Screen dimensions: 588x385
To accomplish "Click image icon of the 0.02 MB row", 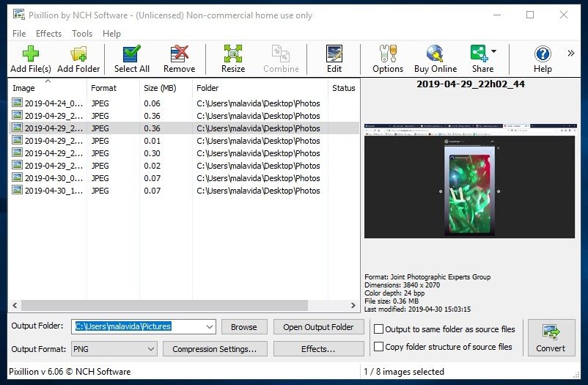I will point(17,165).
